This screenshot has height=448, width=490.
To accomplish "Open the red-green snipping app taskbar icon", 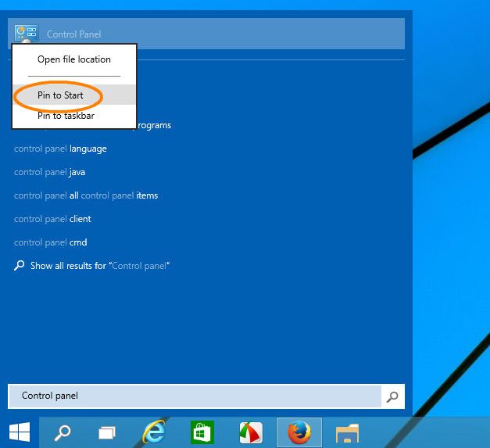I will (251, 432).
